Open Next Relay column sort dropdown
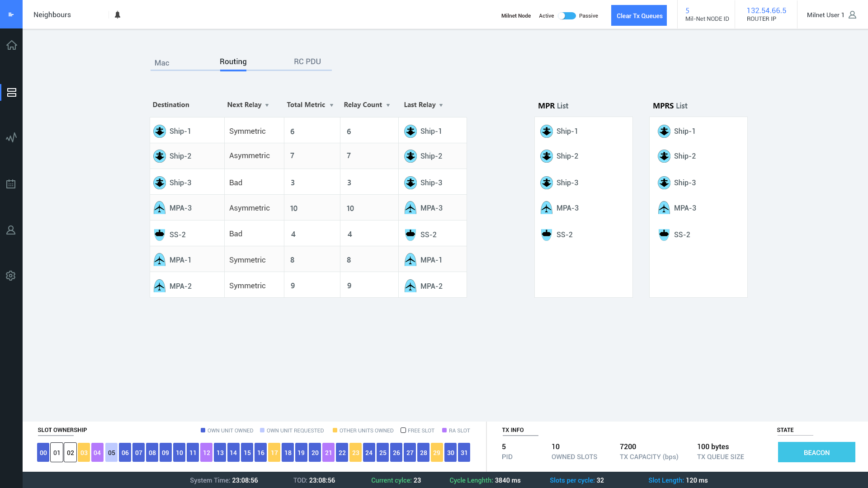This screenshot has width=868, height=488. 267,105
